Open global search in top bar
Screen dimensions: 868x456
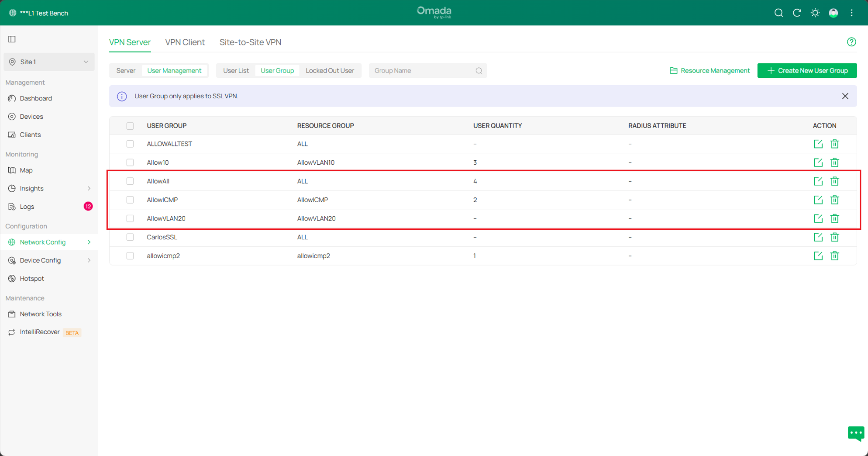[x=778, y=13]
